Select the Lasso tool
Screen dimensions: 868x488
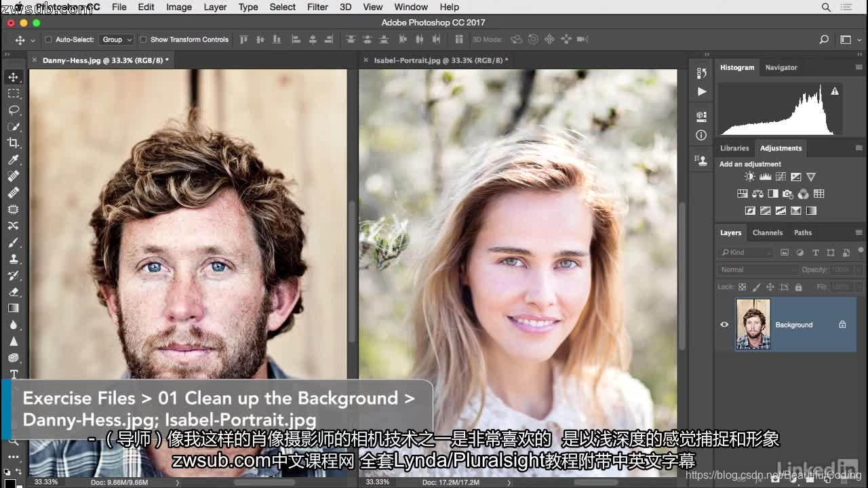[14, 110]
